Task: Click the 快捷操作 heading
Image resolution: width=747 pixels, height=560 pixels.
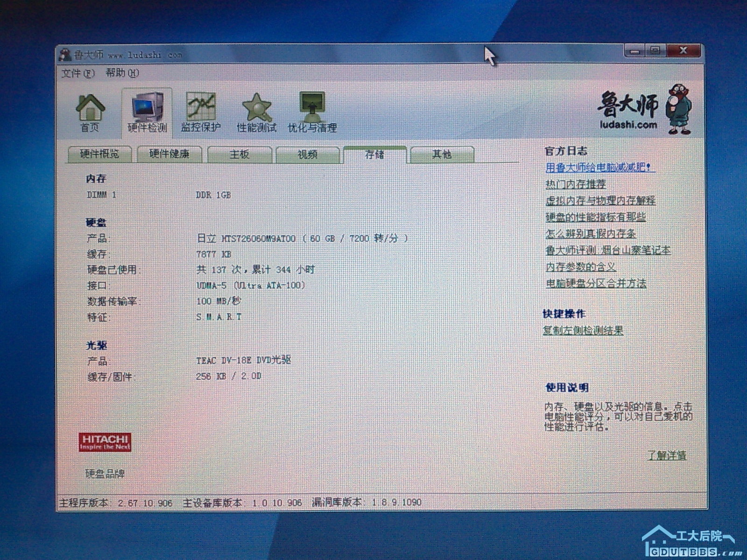Action: (564, 314)
